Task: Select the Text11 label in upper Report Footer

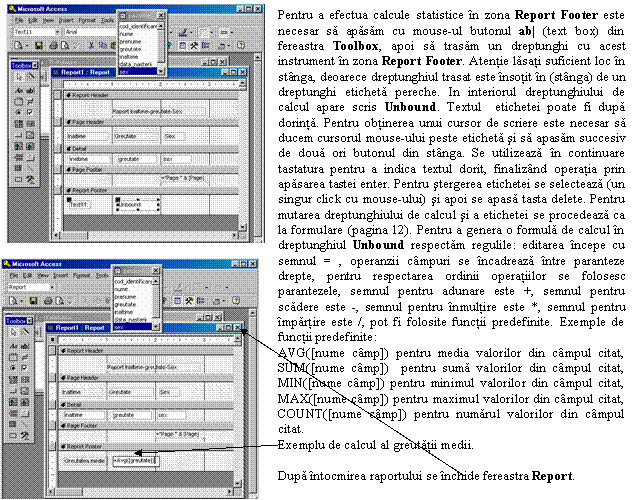Action: (80, 204)
